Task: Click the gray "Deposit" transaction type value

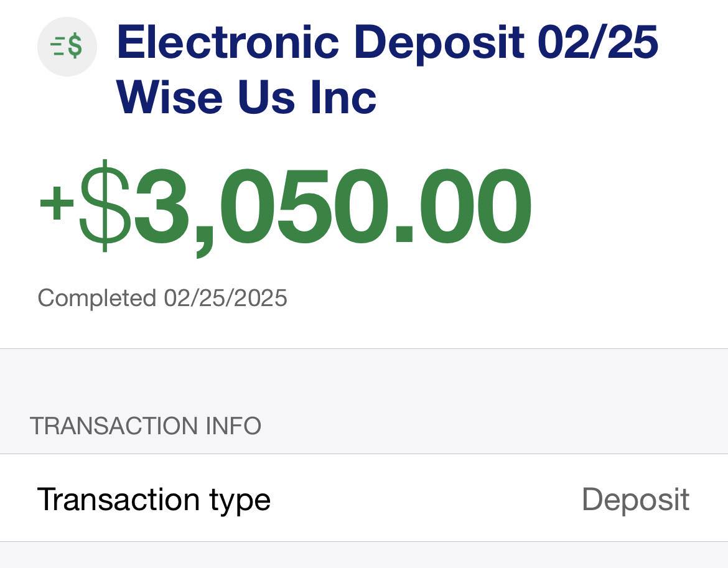Action: tap(635, 499)
